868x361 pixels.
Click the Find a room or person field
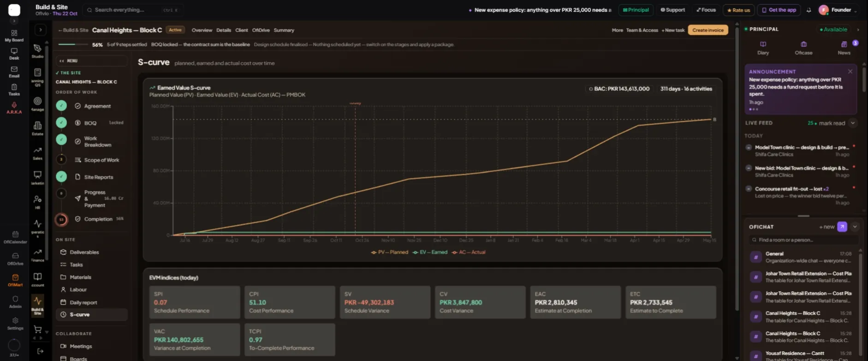tap(803, 240)
